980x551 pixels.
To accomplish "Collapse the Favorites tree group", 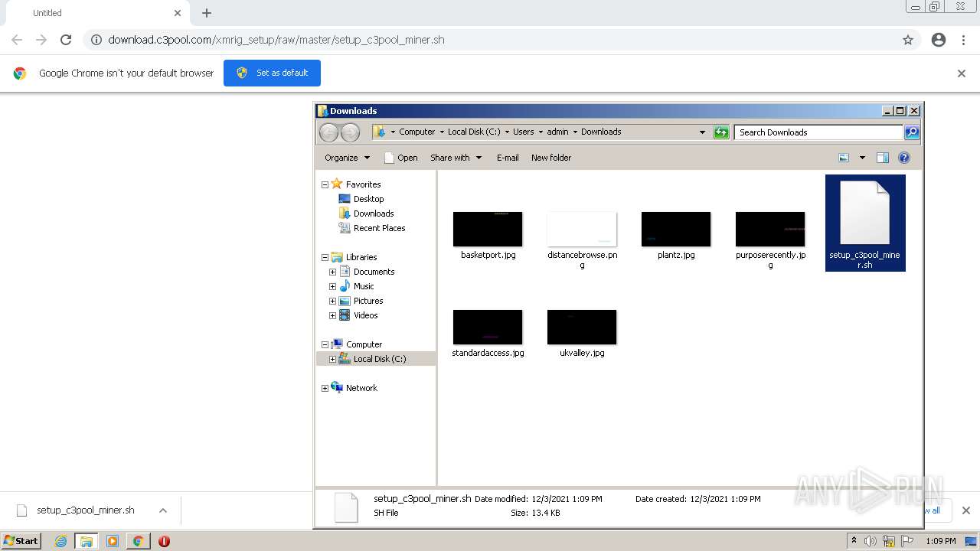I will coord(325,184).
